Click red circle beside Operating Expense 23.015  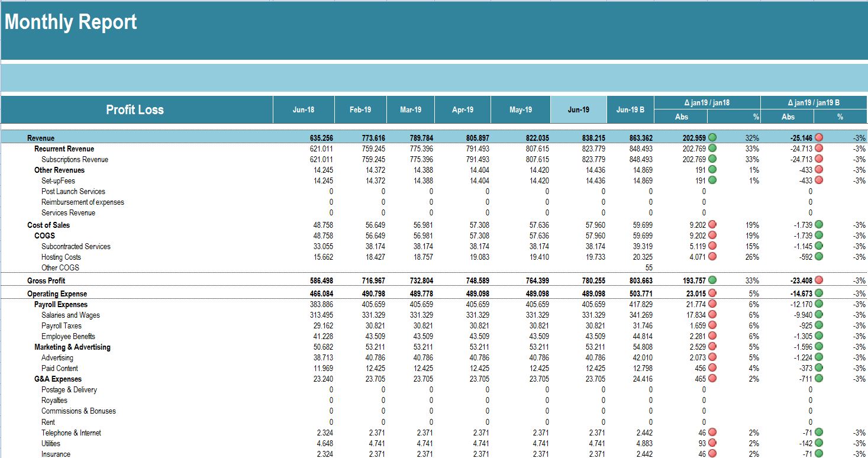(712, 293)
